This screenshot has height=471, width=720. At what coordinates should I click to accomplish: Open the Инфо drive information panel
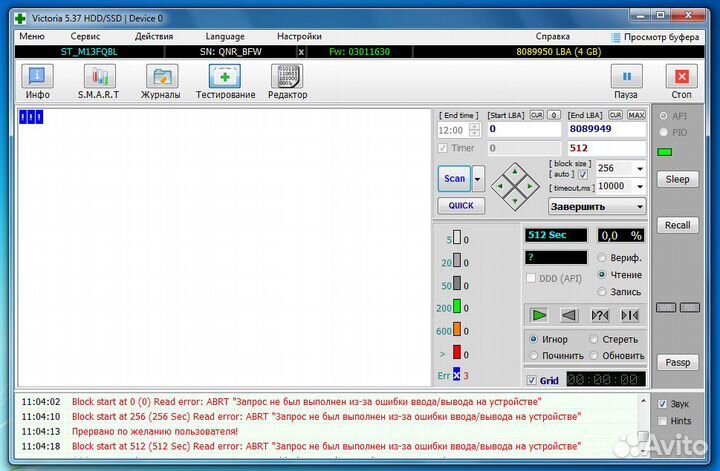(37, 82)
